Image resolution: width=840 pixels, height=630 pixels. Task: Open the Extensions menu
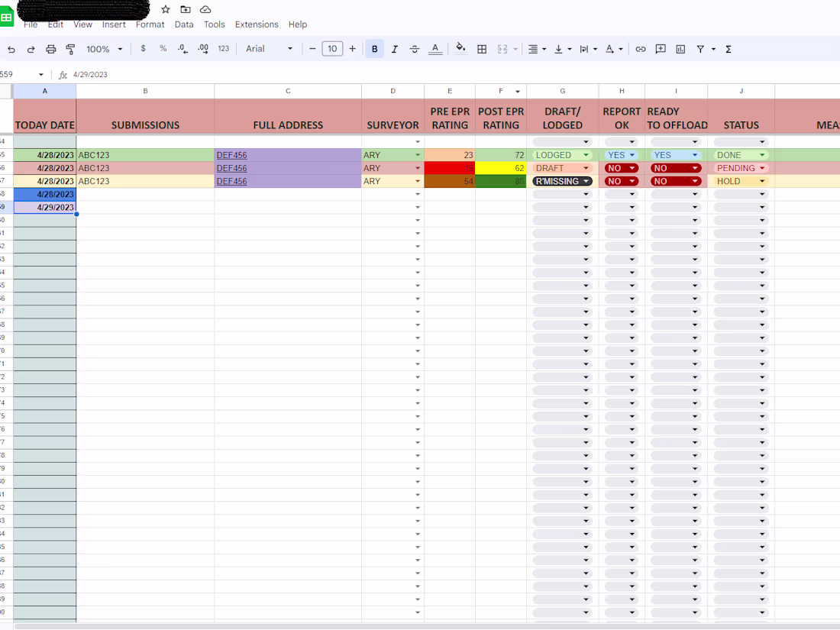(x=257, y=24)
